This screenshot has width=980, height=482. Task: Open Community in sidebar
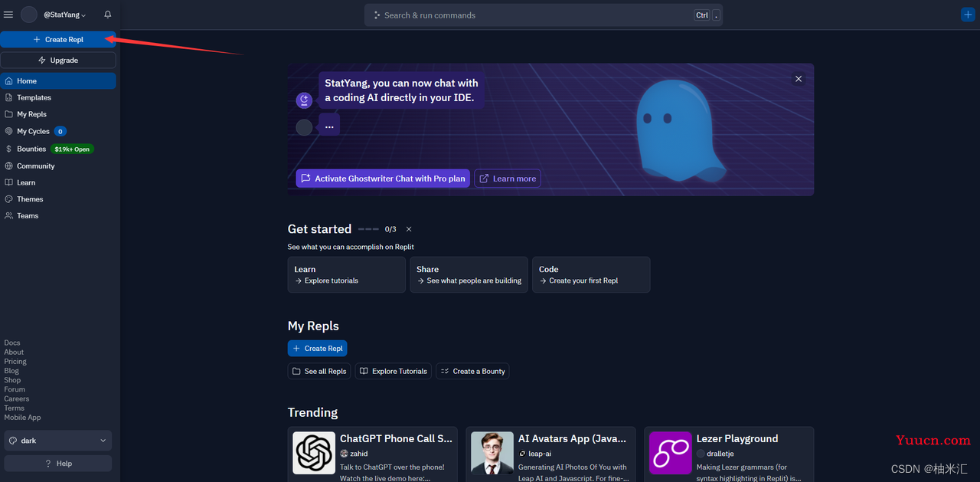pyautogui.click(x=58, y=166)
